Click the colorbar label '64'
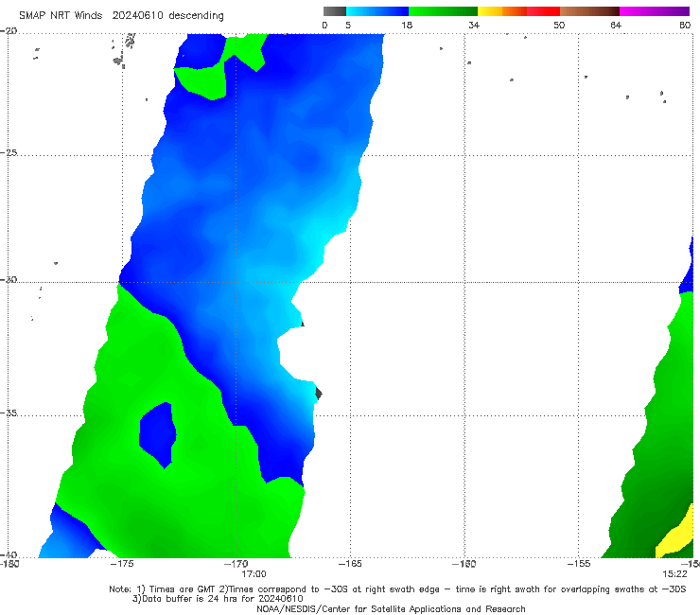The width and height of the screenshot is (700, 615). (616, 25)
